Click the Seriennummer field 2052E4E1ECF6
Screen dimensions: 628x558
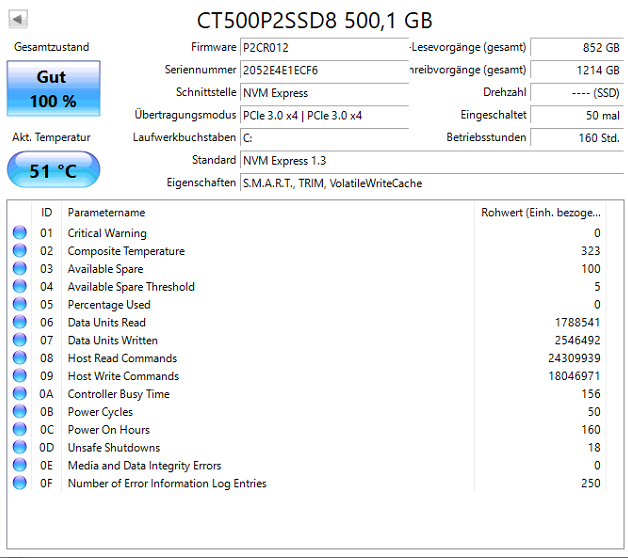(324, 70)
